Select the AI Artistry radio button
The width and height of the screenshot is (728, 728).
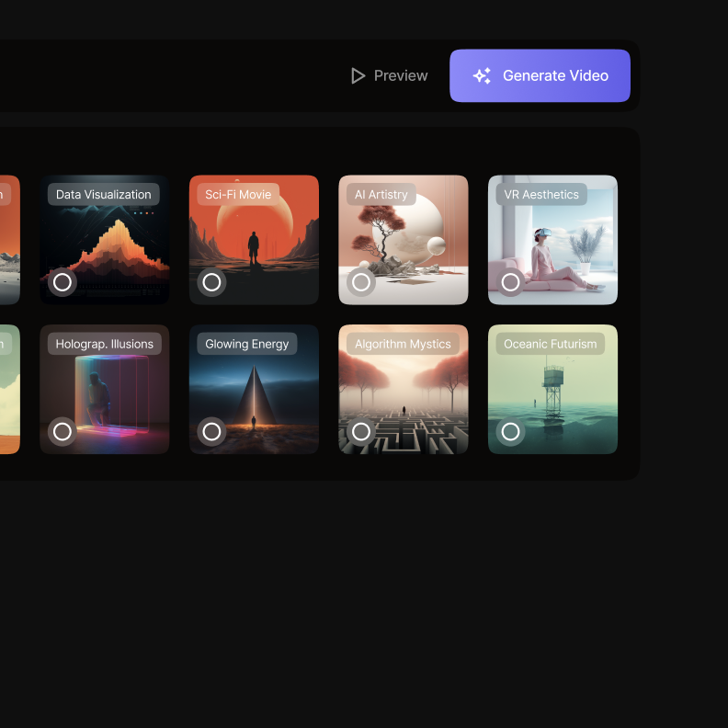point(361,282)
